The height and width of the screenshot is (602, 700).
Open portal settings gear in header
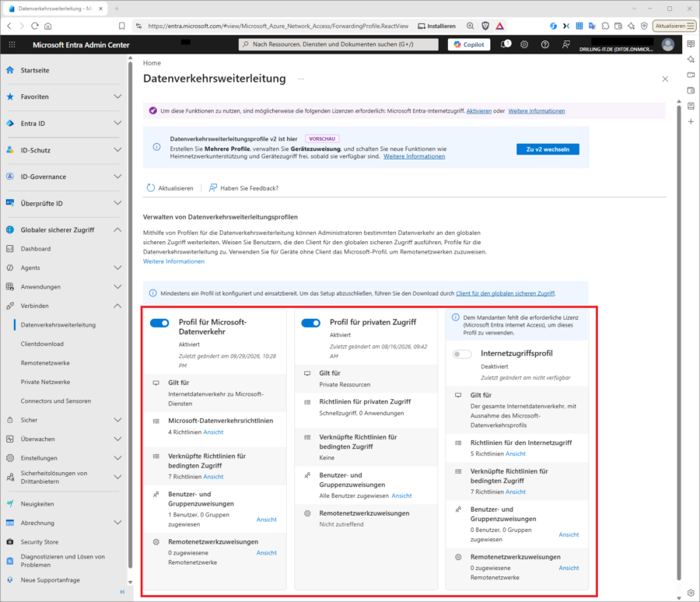click(524, 44)
